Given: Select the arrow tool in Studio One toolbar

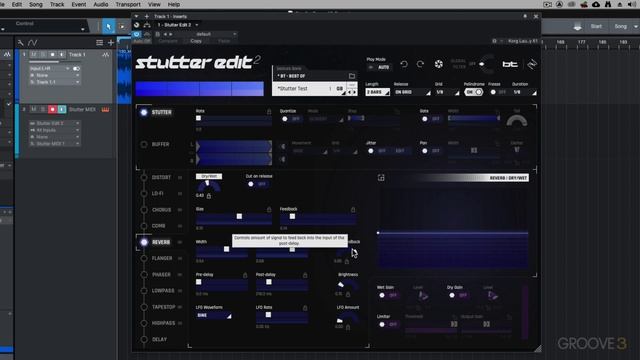Looking at the screenshot, I should tap(109, 27).
